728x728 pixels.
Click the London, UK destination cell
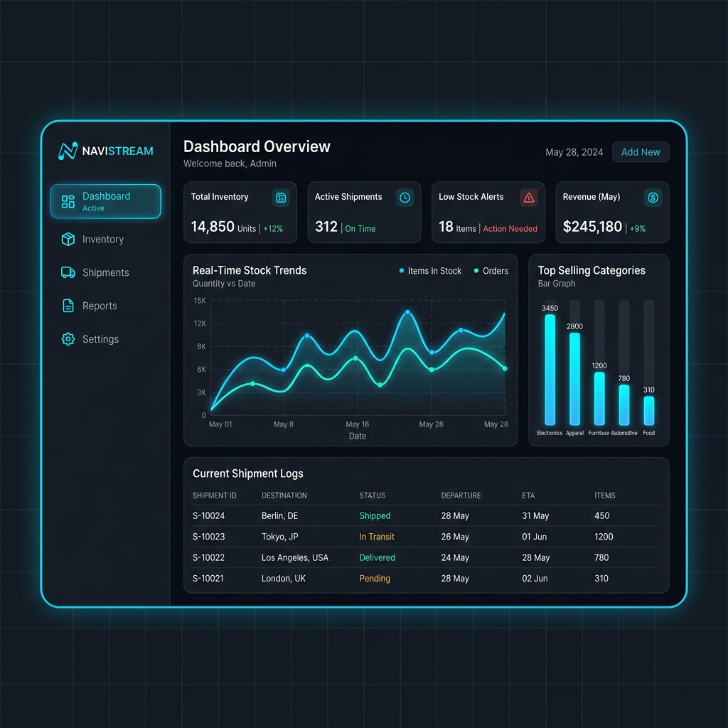tap(283, 579)
